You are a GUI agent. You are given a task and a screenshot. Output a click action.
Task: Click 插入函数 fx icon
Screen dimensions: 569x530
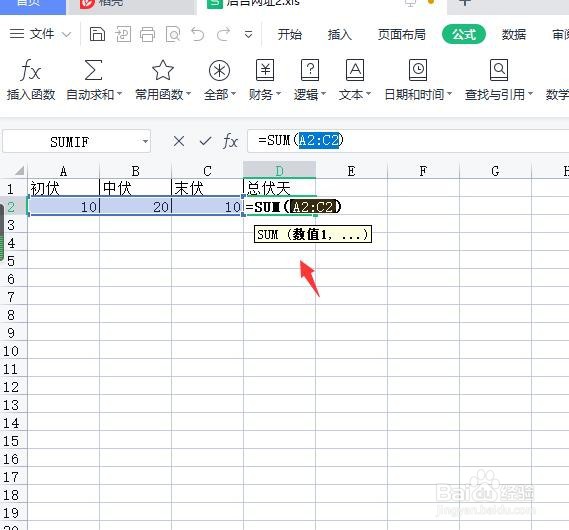point(30,70)
